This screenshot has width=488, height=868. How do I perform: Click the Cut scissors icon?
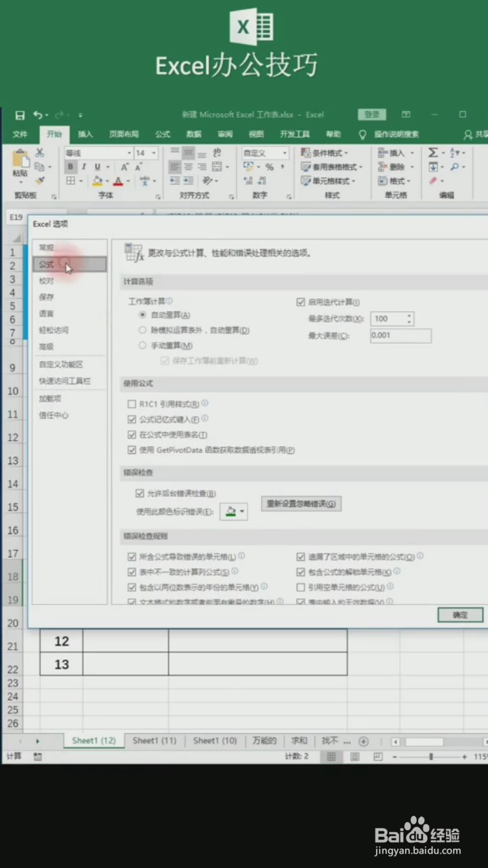pos(39,153)
